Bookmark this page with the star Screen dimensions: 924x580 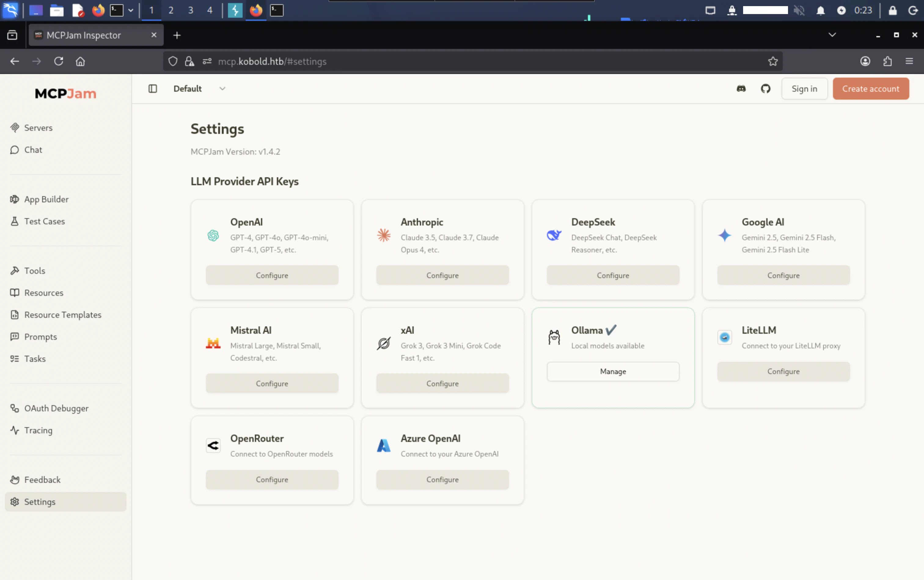tap(772, 61)
